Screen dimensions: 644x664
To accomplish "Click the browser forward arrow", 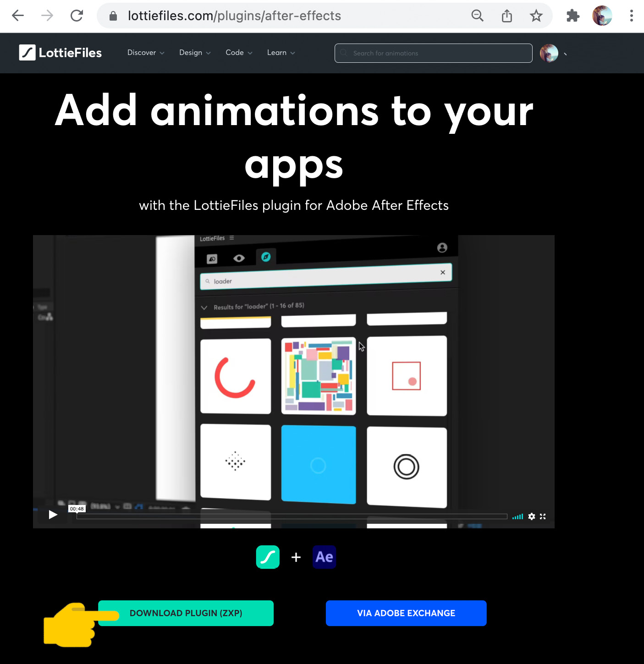I will tap(47, 16).
